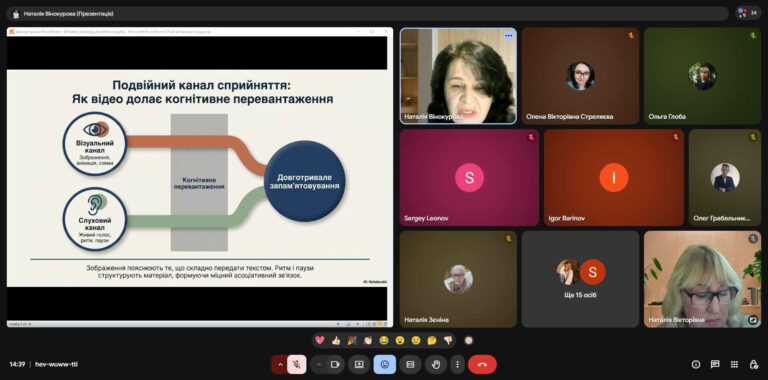Open the chat with everyone panel
This screenshot has height=380, width=768.
coord(715,364)
